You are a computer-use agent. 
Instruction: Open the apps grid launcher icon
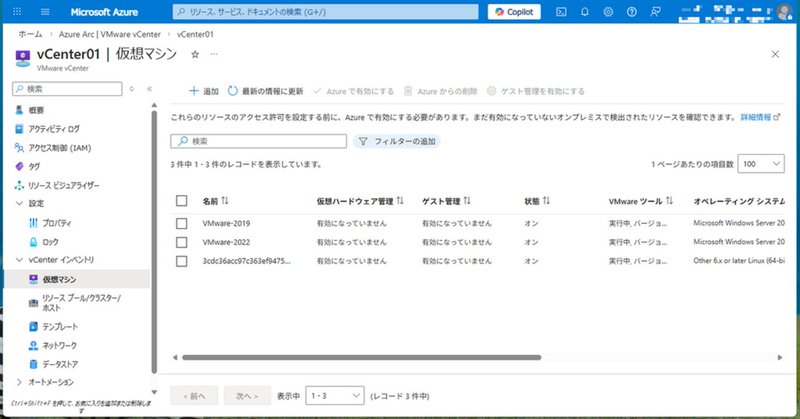pos(17,12)
